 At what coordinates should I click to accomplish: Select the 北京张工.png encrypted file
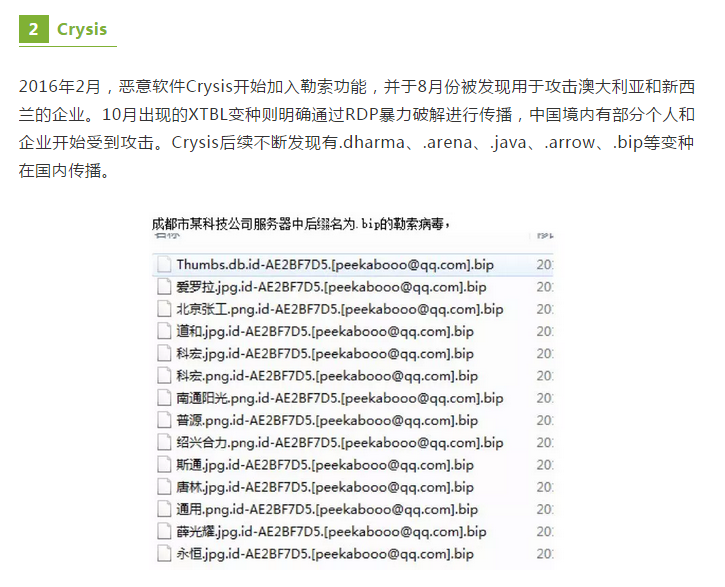coord(340,309)
